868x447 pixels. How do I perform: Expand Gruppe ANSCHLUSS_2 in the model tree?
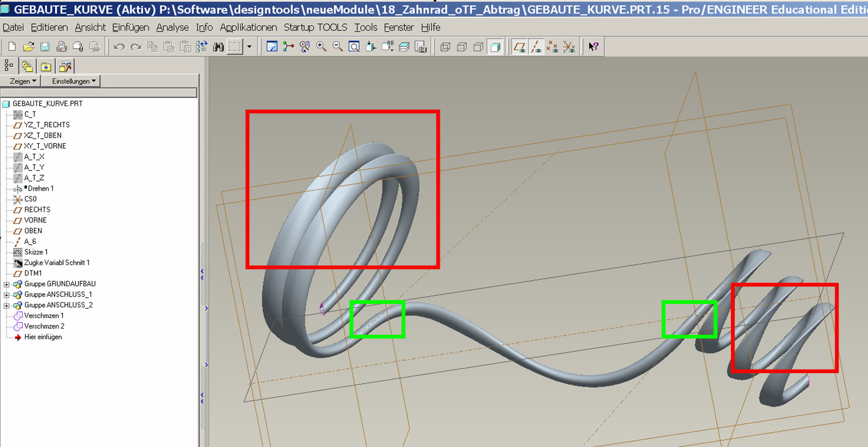point(7,305)
